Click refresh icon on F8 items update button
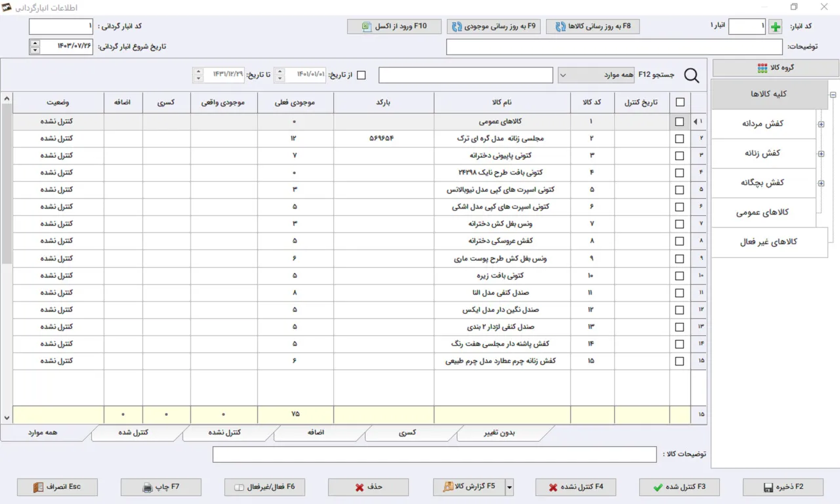Viewport: 840px width, 504px height. [x=560, y=27]
